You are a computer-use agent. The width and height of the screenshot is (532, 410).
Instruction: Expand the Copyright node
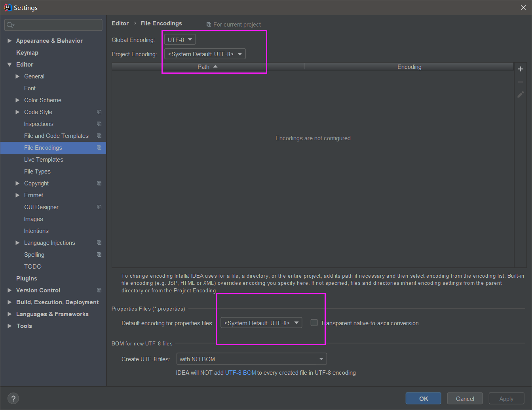pyautogui.click(x=17, y=183)
